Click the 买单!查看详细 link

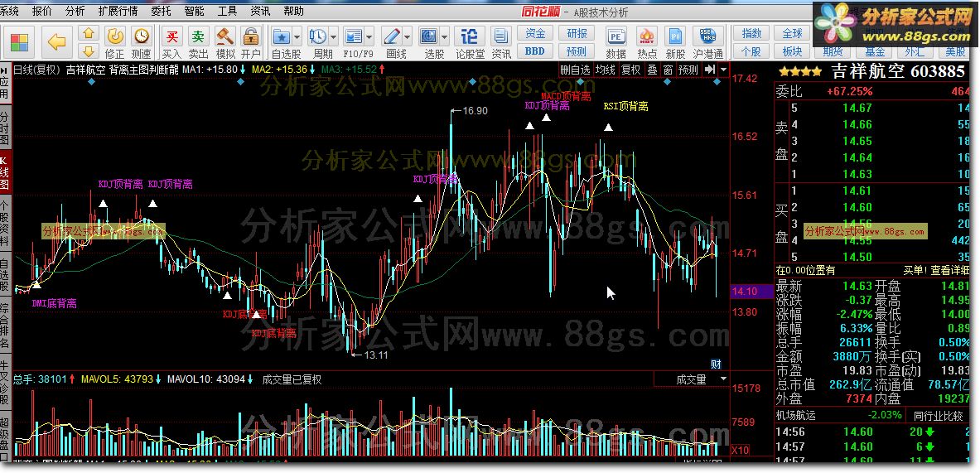click(935, 271)
